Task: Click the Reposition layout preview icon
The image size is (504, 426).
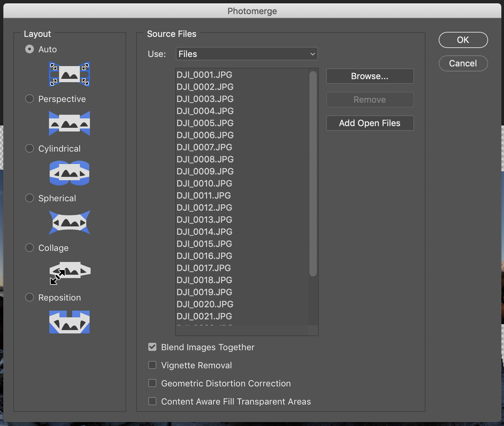Action: point(69,322)
